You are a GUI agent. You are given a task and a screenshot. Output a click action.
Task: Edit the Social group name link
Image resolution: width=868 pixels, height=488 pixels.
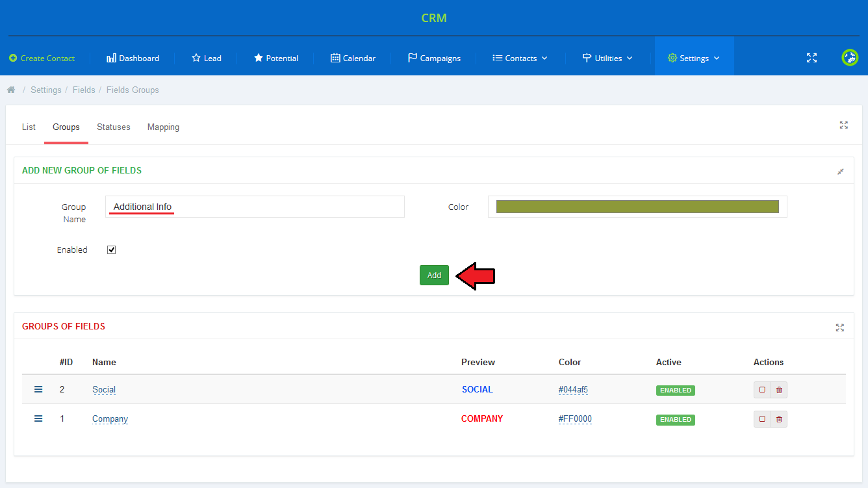click(104, 390)
